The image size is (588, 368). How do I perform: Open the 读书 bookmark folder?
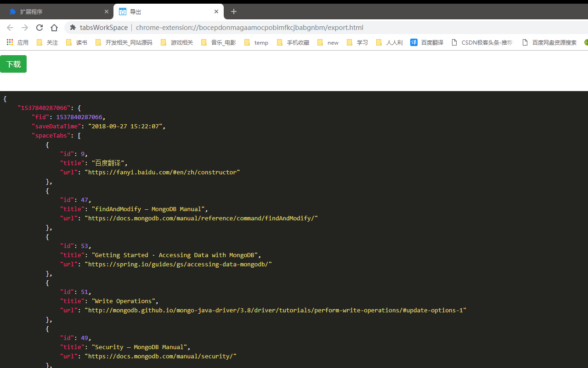click(76, 42)
